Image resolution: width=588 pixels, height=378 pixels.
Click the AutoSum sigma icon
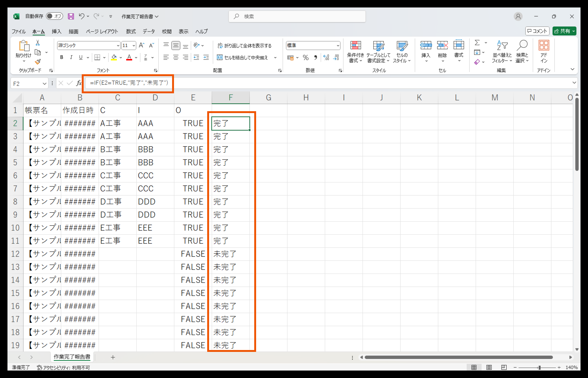pyautogui.click(x=477, y=43)
